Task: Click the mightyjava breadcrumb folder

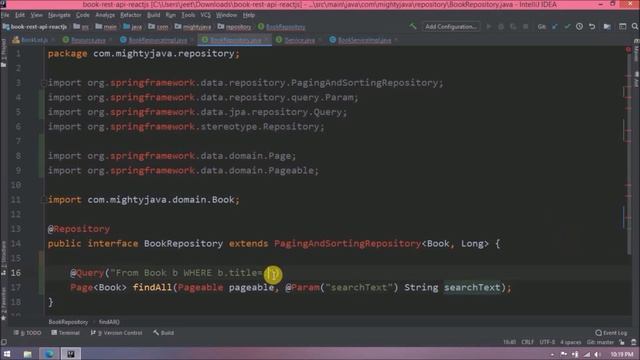Action: 193,27
